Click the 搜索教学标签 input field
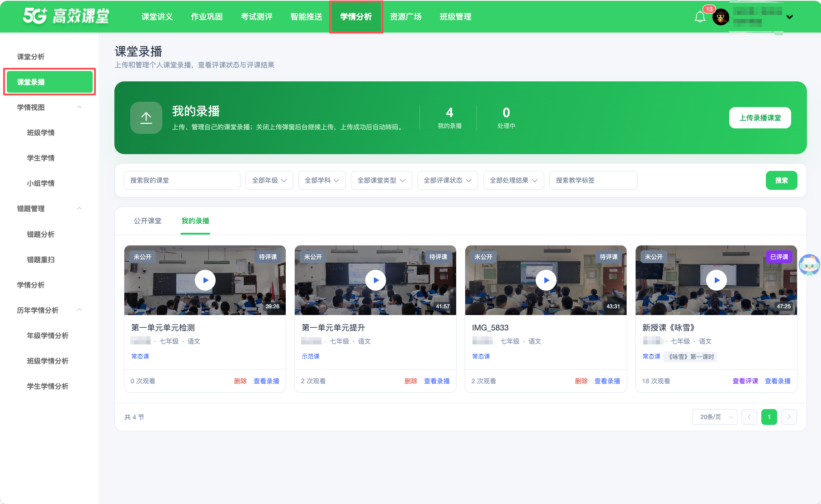 593,180
